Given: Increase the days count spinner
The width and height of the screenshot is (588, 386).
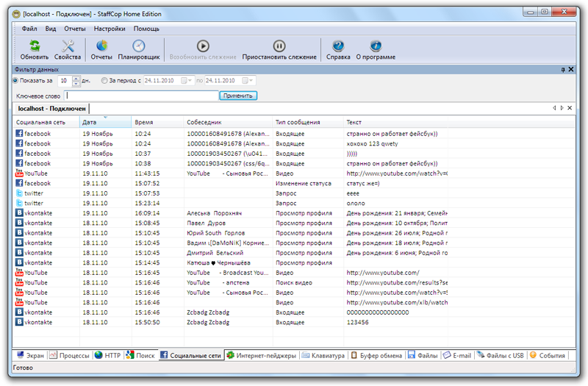Looking at the screenshot, I should (x=76, y=78).
